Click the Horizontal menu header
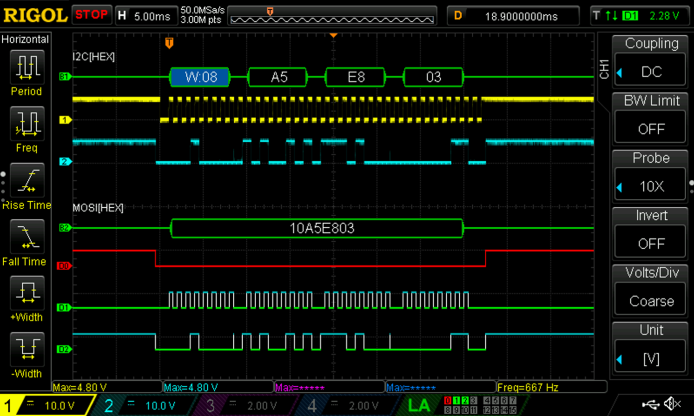694x416 pixels. pyautogui.click(x=25, y=39)
